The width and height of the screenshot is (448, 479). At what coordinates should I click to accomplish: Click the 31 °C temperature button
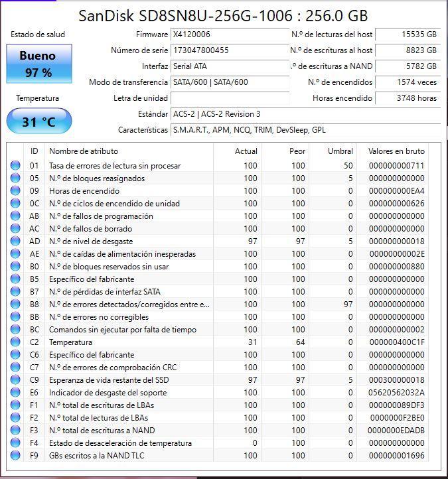tap(39, 121)
